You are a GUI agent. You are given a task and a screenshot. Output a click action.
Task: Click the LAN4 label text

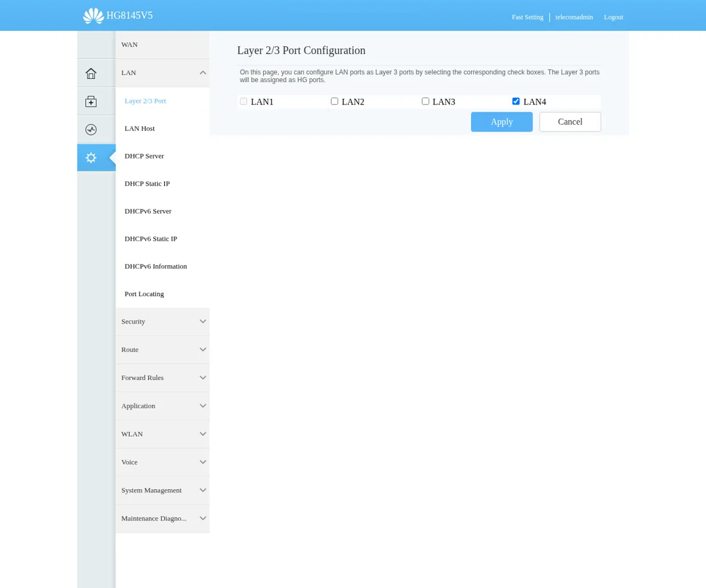click(x=535, y=102)
